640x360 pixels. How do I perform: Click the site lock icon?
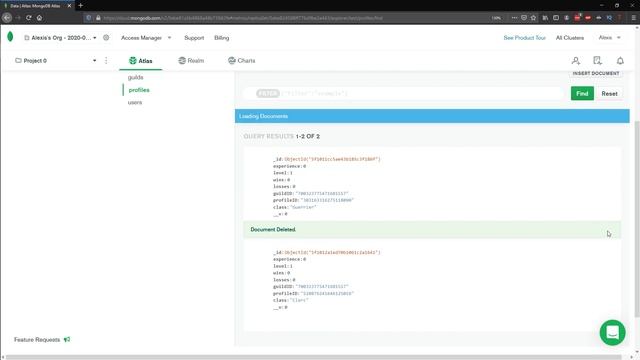tap(98, 18)
